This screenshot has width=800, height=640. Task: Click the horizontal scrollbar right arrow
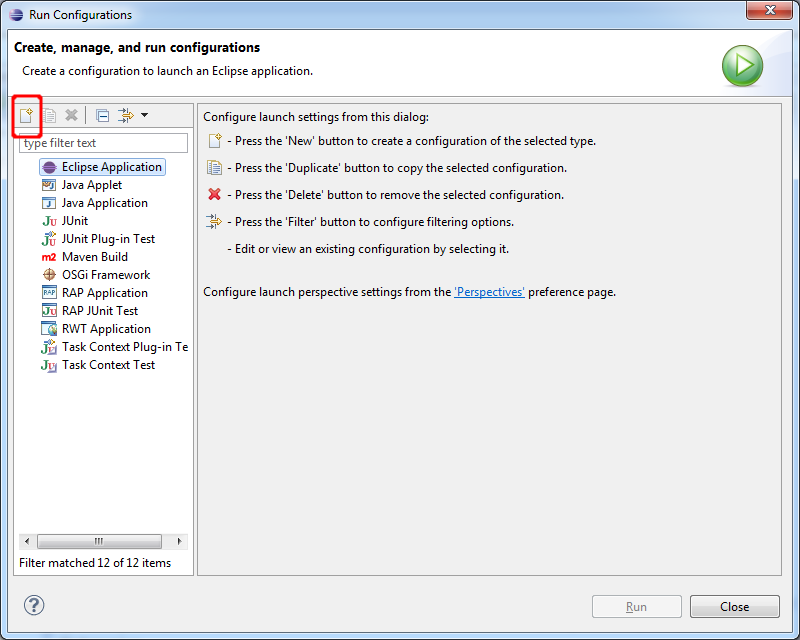point(180,541)
